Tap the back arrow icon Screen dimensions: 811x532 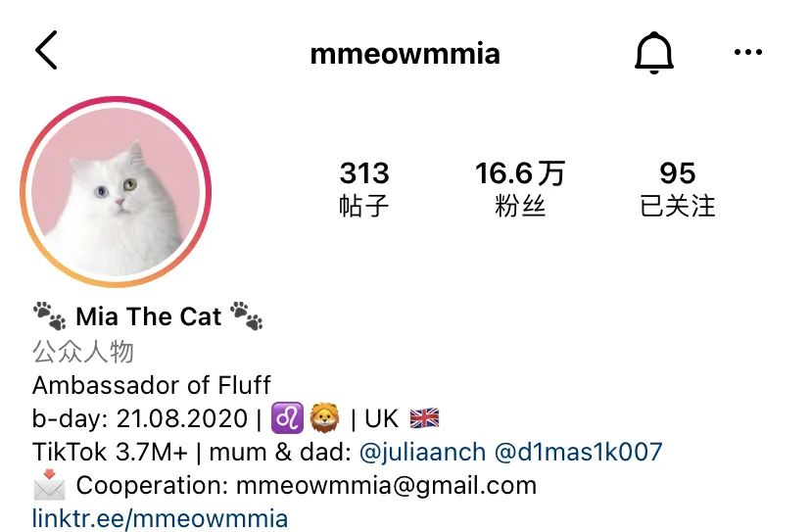tap(46, 50)
